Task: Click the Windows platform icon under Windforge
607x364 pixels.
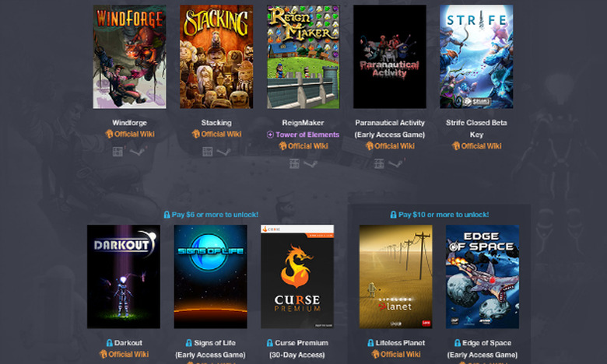Action: 118,152
